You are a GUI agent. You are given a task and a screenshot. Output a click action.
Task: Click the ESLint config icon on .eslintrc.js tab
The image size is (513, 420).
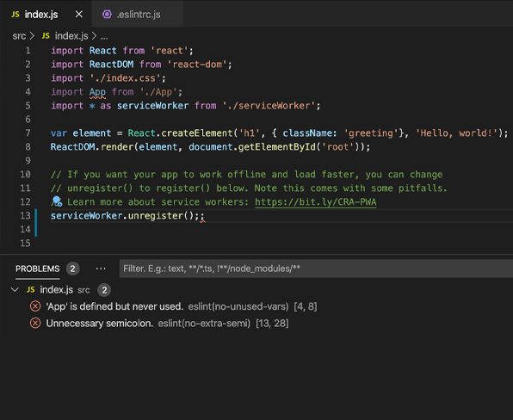click(x=107, y=15)
